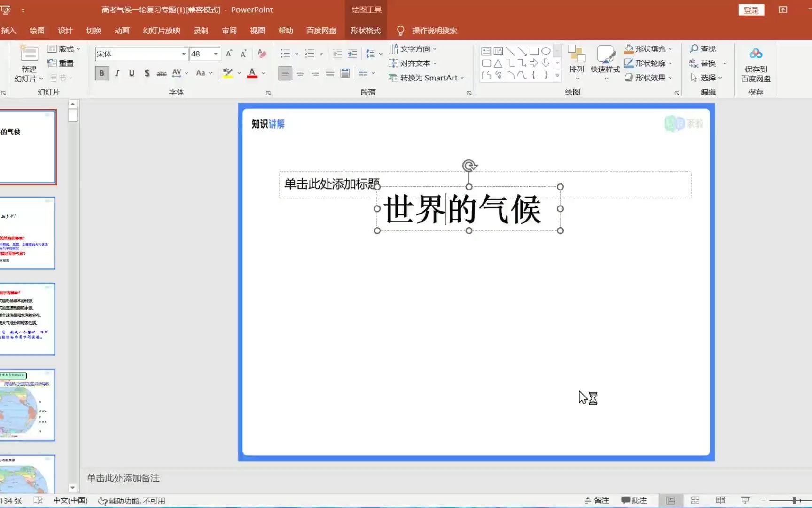
Task: Increase font size with large A
Action: [x=229, y=54]
